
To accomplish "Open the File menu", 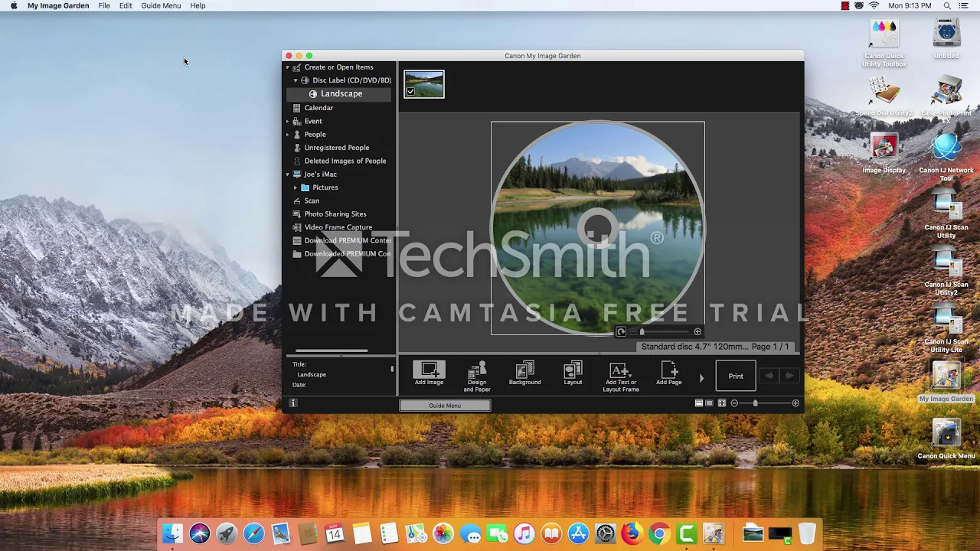I will (x=104, y=5).
